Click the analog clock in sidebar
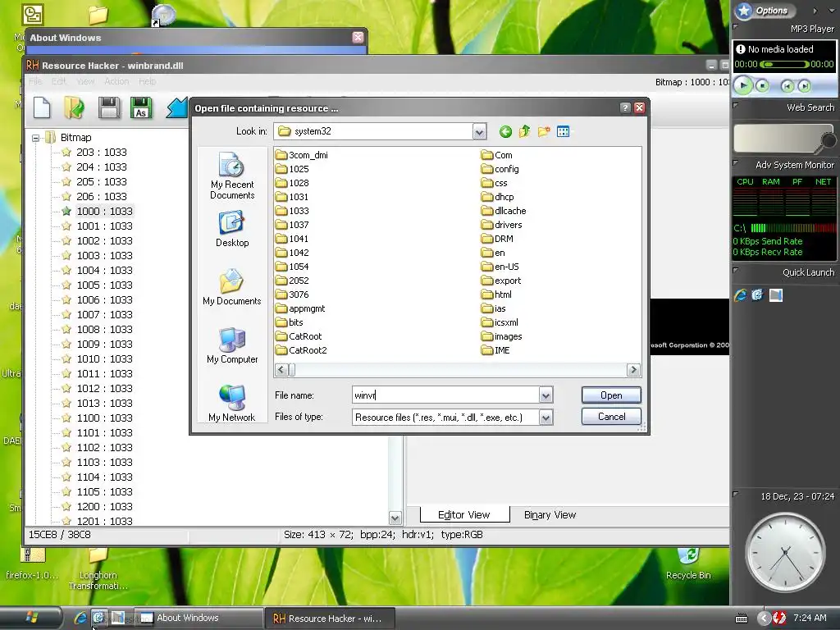 tap(785, 552)
